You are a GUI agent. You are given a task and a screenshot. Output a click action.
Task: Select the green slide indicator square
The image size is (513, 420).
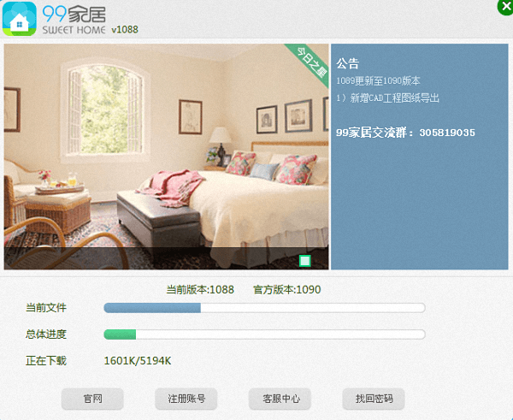[x=305, y=261]
